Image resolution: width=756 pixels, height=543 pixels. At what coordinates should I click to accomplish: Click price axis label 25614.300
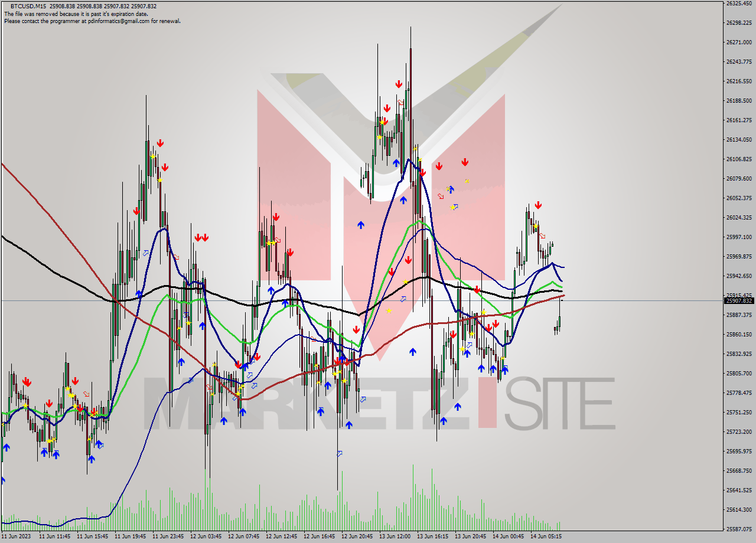(x=739, y=510)
